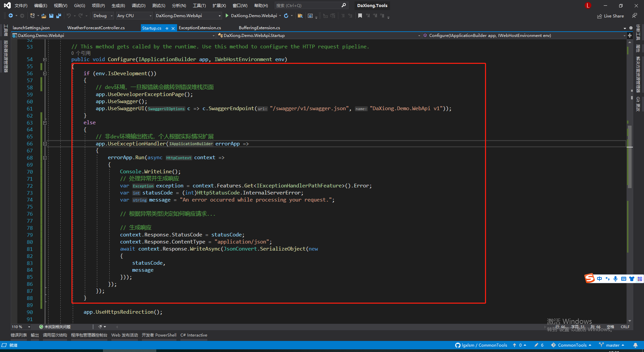The image size is (644, 352).
Task: Collapse the UseExceptionHandler lambda at line 66
Action: click(45, 144)
